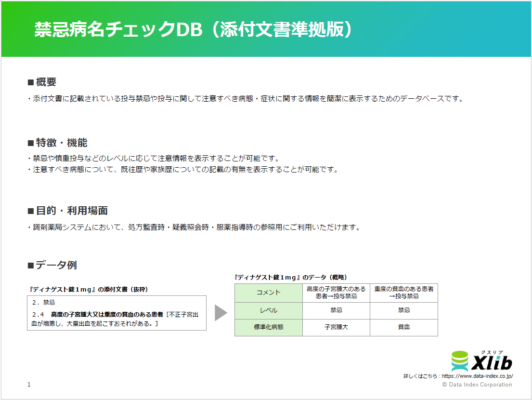The image size is (532, 400).
Task: Click the page number 1
Action: pyautogui.click(x=29, y=385)
